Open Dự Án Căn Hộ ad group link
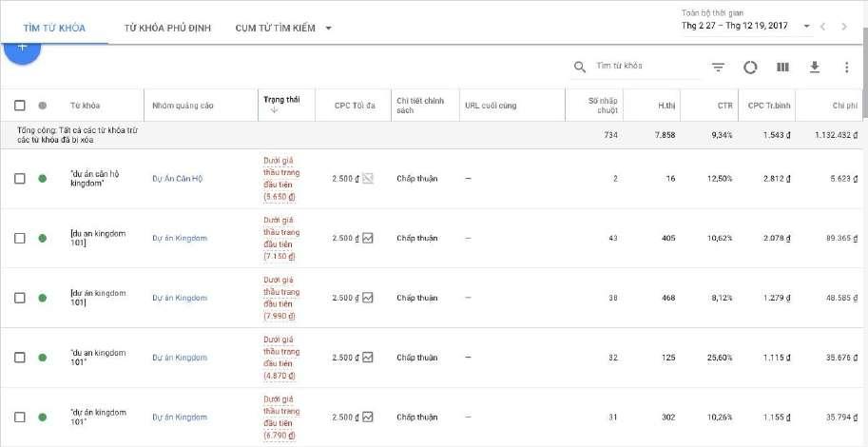The height and width of the screenshot is (447, 868). 178,179
